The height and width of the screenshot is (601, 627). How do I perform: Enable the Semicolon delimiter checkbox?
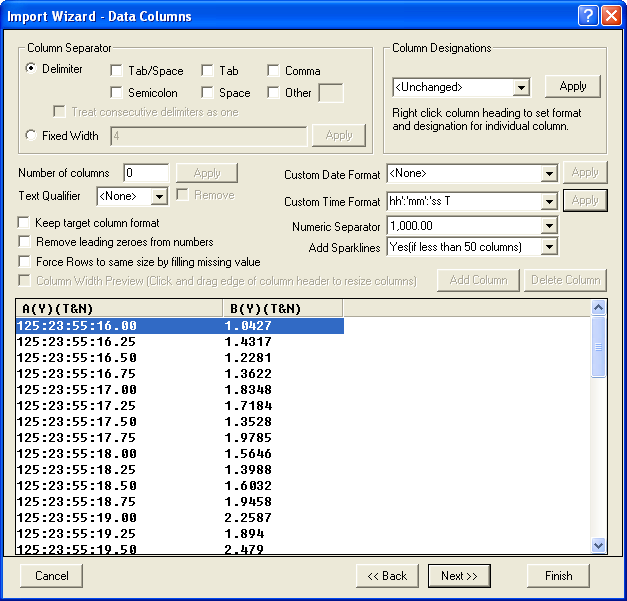coord(116,93)
